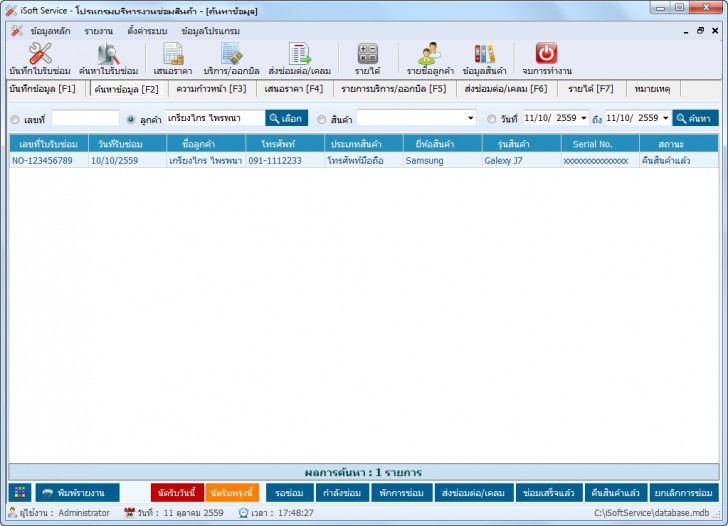Open the ตั้งค่าระบบ menu
Viewport: 728px width, 526px height.
pos(147,31)
